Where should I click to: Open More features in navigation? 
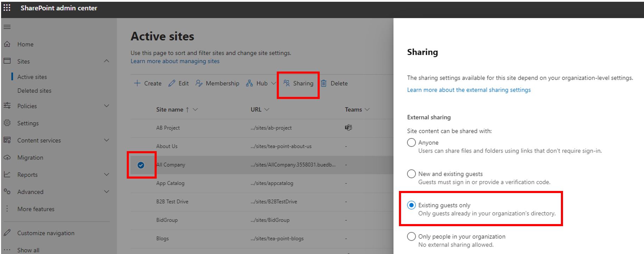(36, 209)
